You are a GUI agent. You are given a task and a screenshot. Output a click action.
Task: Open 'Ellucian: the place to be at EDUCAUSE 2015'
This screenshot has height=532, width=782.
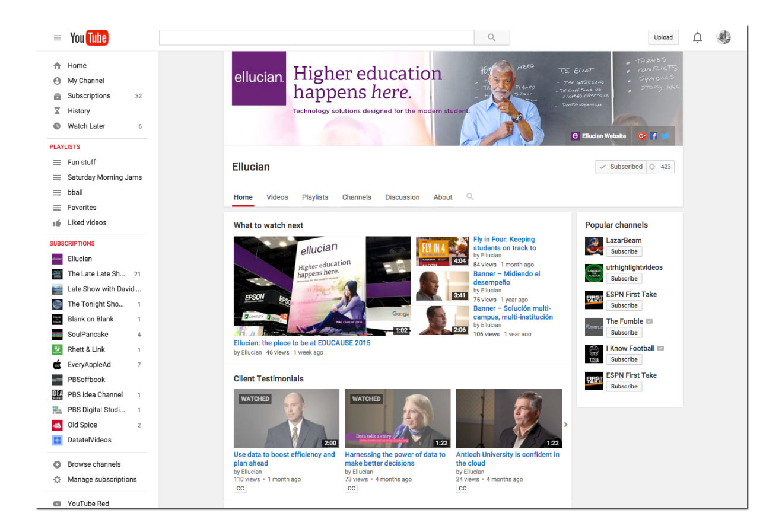tap(302, 343)
